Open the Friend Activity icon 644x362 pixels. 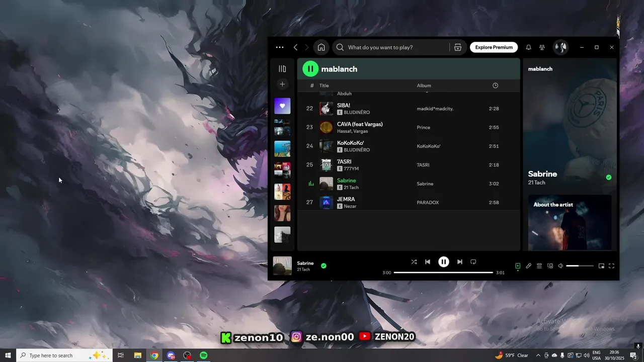[542, 47]
